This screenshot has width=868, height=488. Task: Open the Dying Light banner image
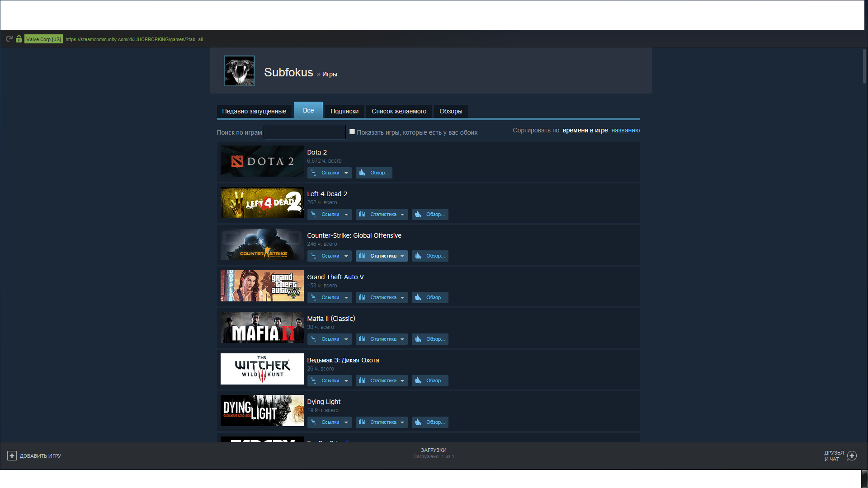pyautogui.click(x=262, y=411)
